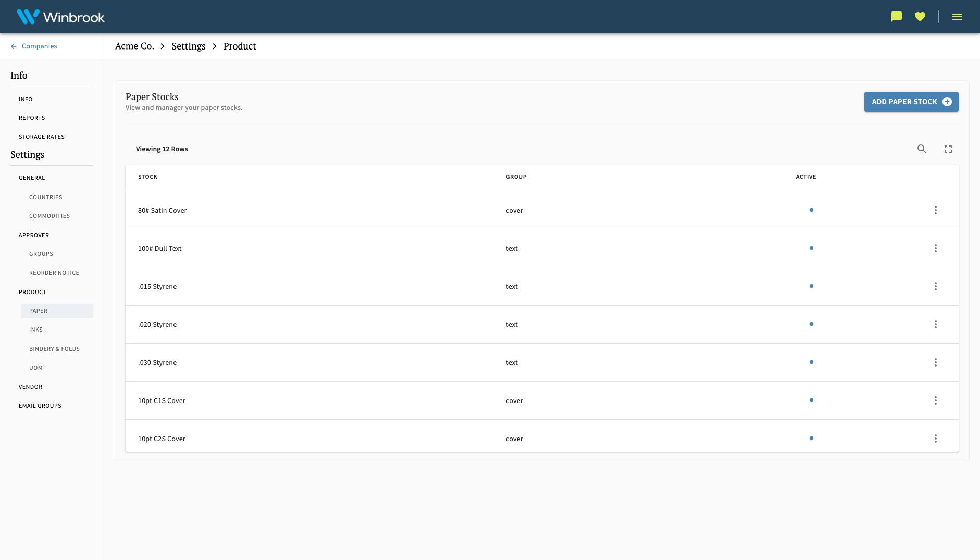Open the chat messages icon
980x560 pixels.
pyautogui.click(x=896, y=16)
